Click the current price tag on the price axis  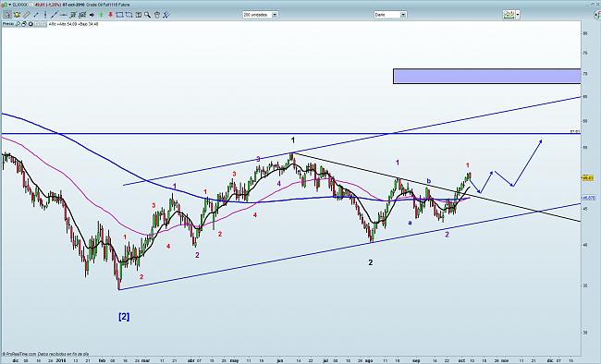(x=587, y=178)
